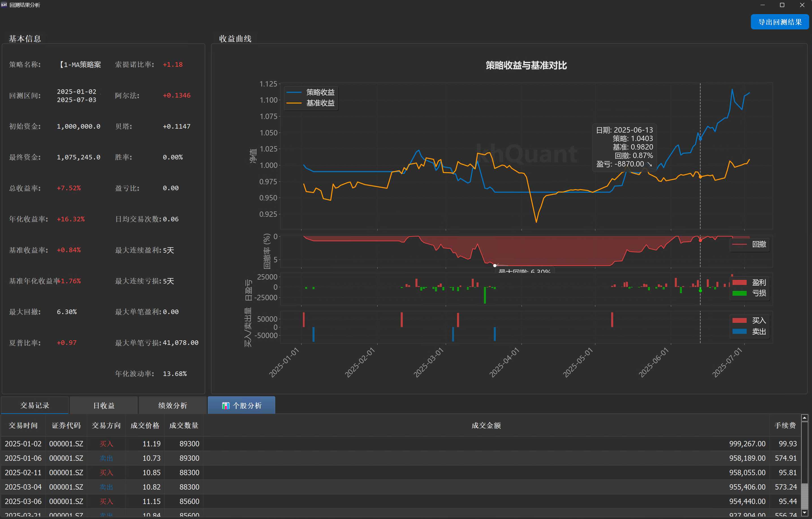Screen dimensions: 812x519
Task: Click the 手续费 column header
Action: 785,425
